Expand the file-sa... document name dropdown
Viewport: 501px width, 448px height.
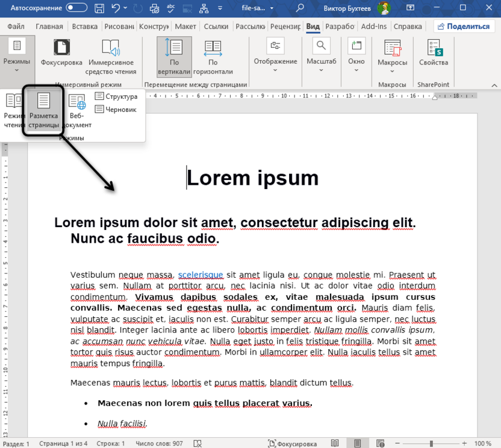[272, 8]
